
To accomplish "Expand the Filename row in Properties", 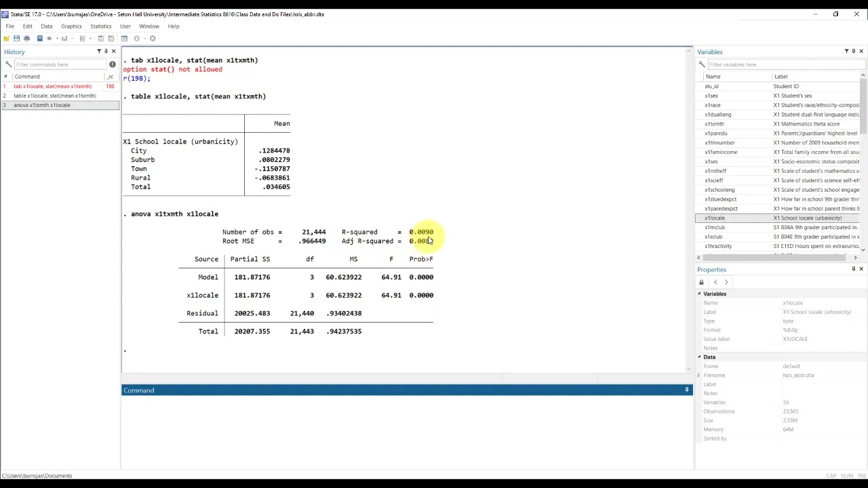I will coord(699,375).
